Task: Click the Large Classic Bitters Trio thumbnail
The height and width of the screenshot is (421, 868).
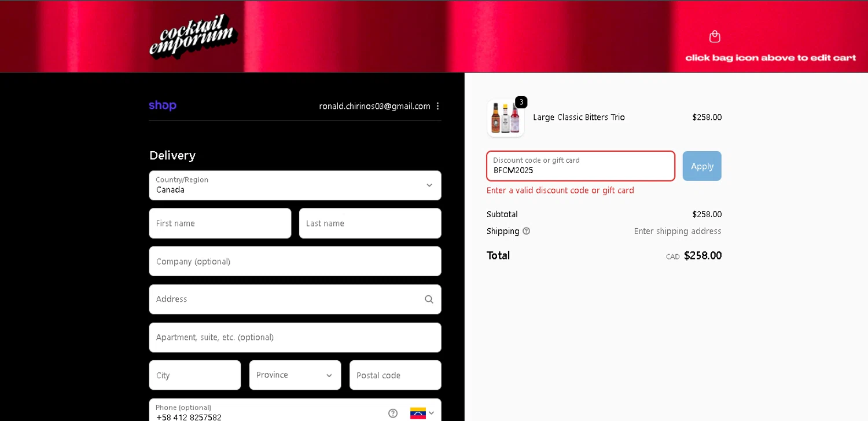Action: [506, 118]
